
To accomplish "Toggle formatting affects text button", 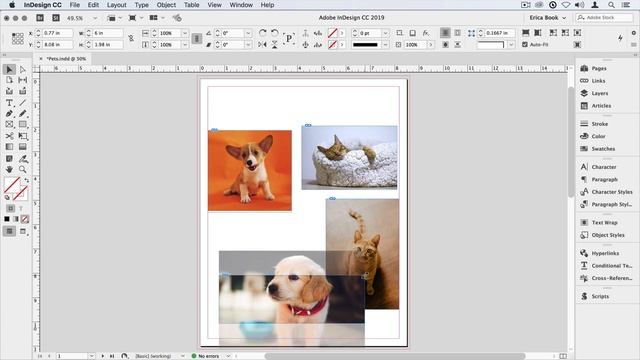I will click(x=21, y=208).
